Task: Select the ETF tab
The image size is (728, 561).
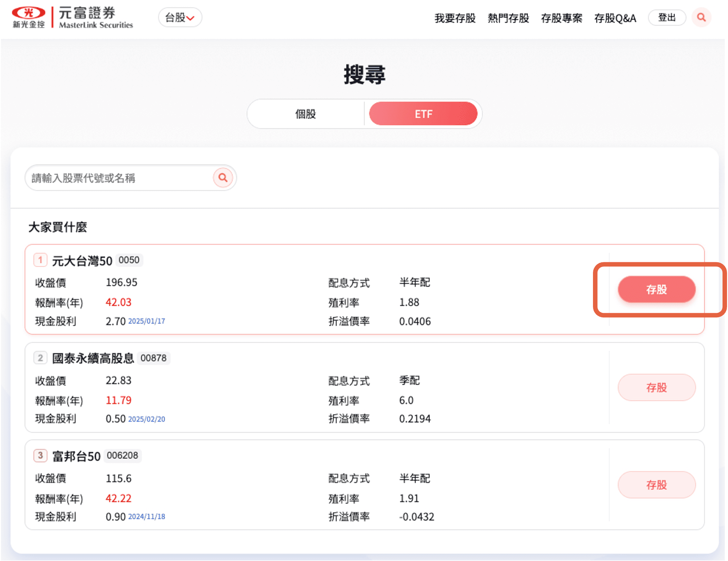Action: tap(423, 114)
